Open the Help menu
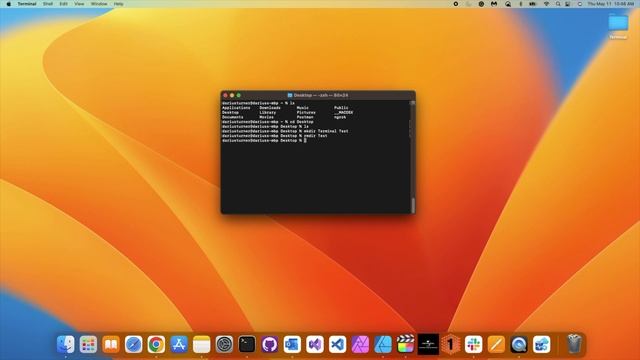 tap(118, 4)
